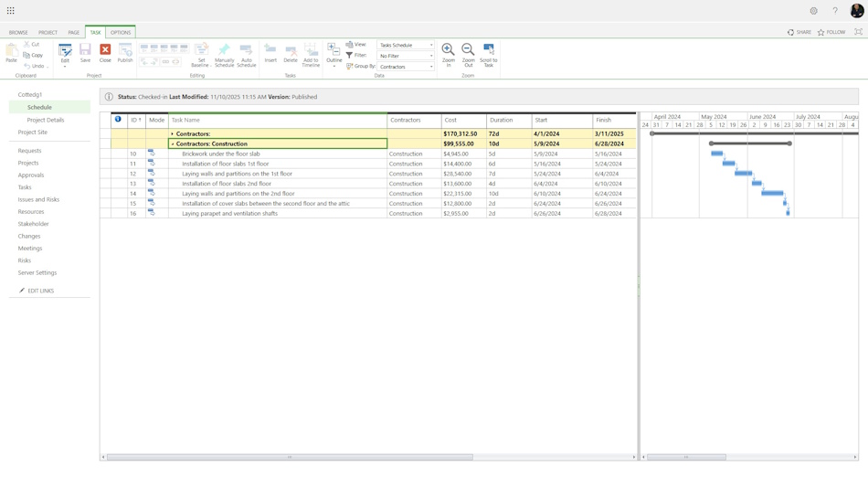Open the Filter dropdown No Filter
Image resolution: width=868 pixels, height=488 pixels.
(x=405, y=56)
